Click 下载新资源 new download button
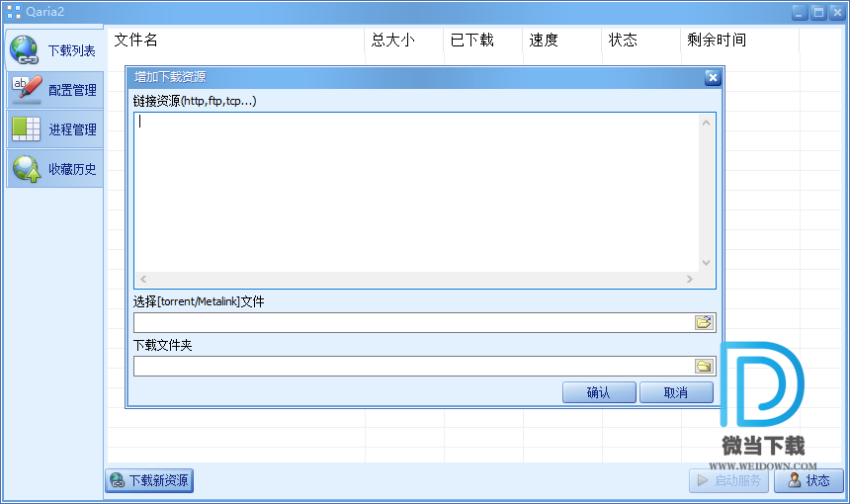 point(149,481)
